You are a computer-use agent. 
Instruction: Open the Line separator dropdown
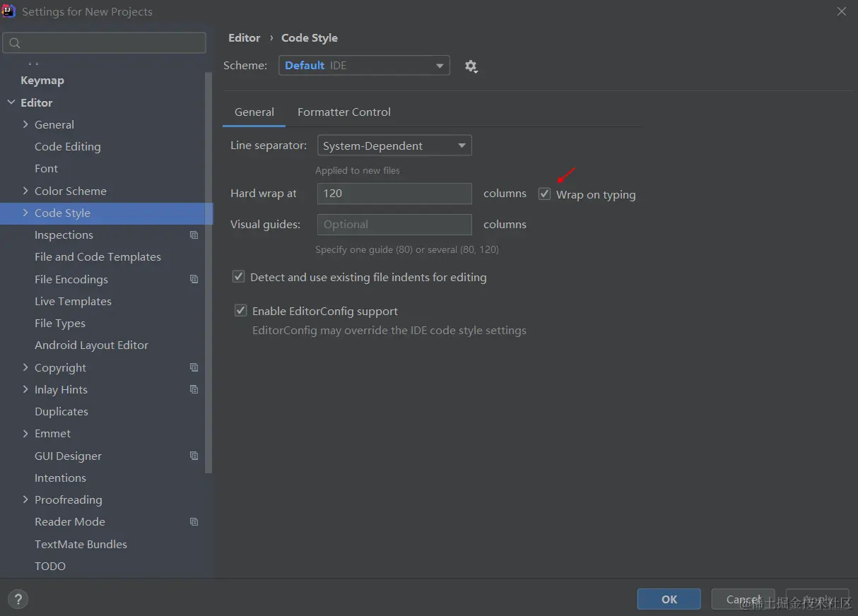(394, 146)
